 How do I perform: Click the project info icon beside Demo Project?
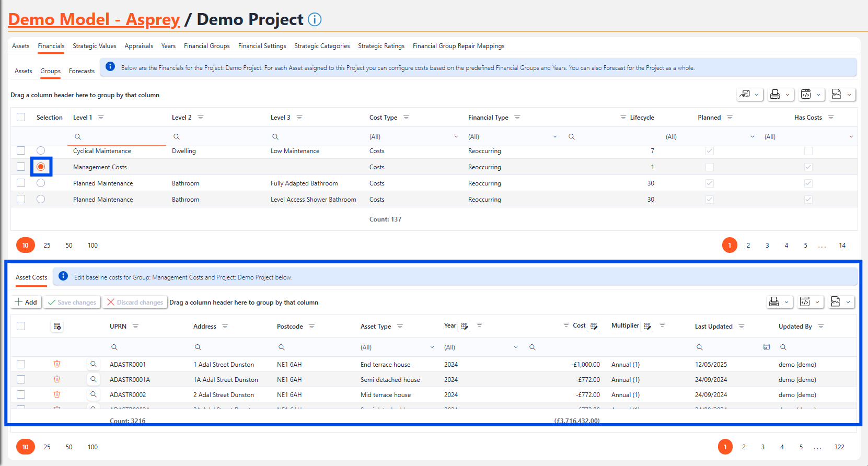(x=315, y=19)
